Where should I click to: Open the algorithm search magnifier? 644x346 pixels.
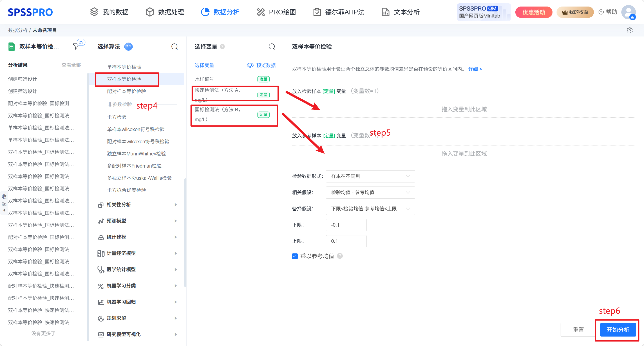174,47
